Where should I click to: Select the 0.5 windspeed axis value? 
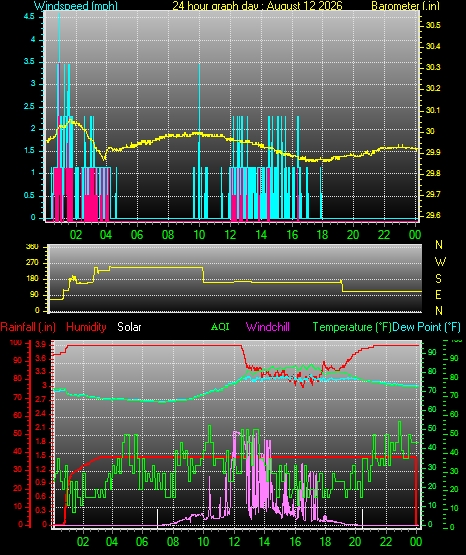29,195
